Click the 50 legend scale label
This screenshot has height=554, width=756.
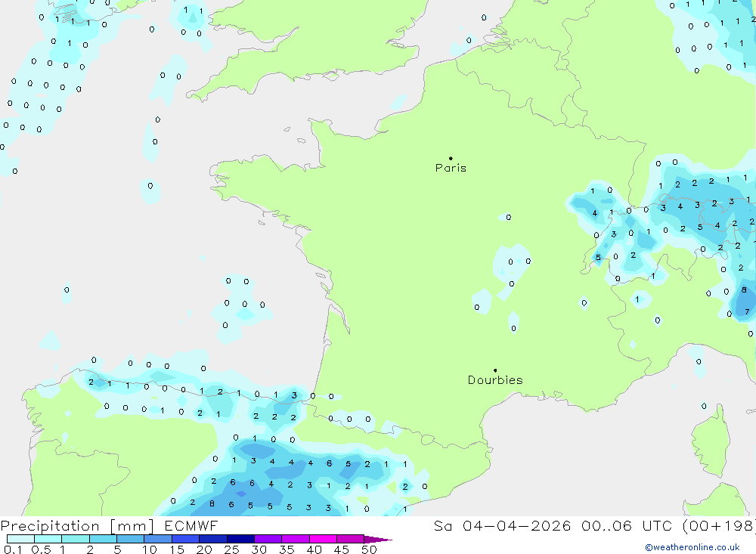coord(369,549)
